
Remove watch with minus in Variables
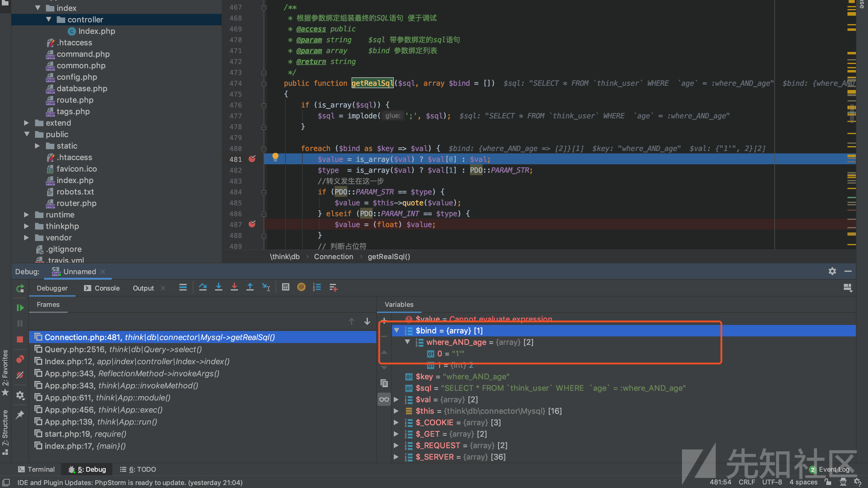pyautogui.click(x=384, y=336)
